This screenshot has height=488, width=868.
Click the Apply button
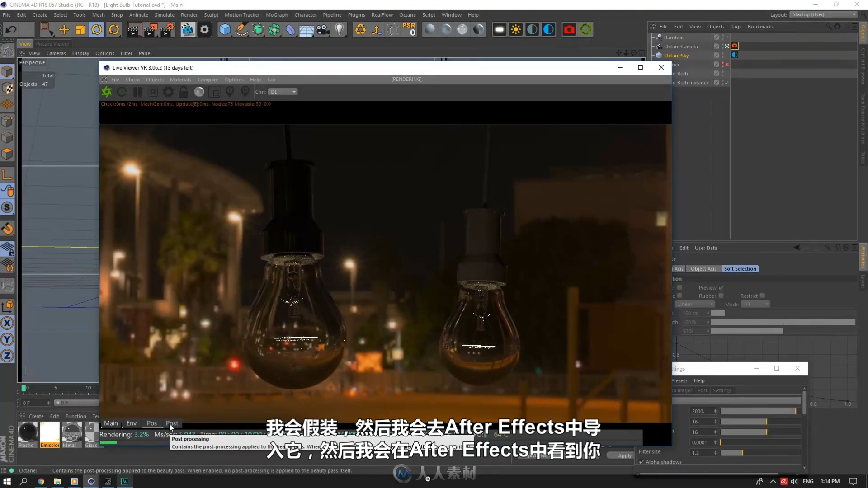click(624, 455)
